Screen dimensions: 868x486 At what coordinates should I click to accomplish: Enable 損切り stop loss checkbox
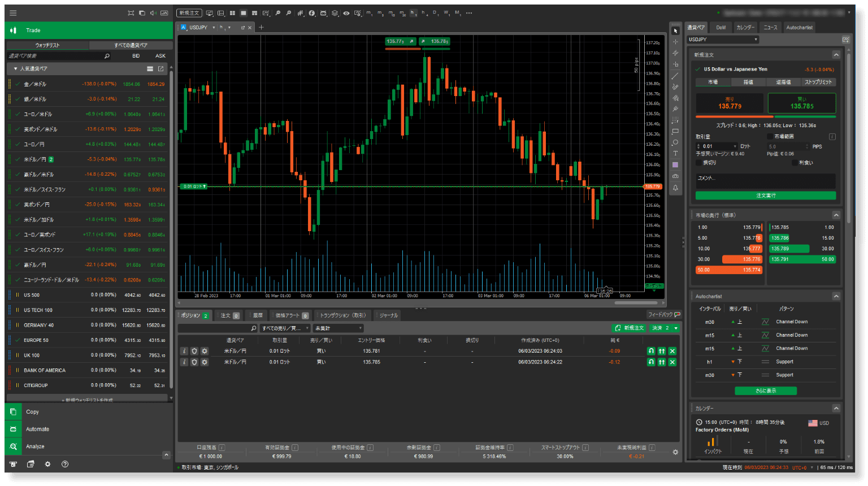click(x=699, y=163)
